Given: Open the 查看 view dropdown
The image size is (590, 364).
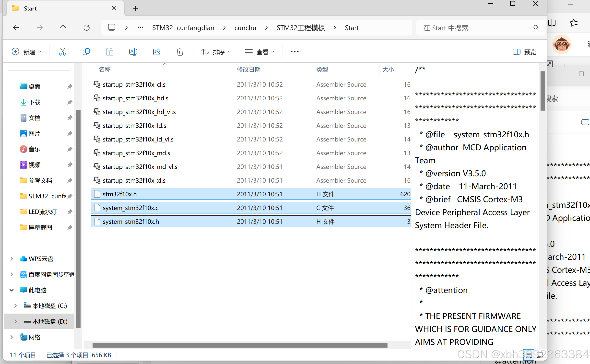Looking at the screenshot, I should coord(260,52).
